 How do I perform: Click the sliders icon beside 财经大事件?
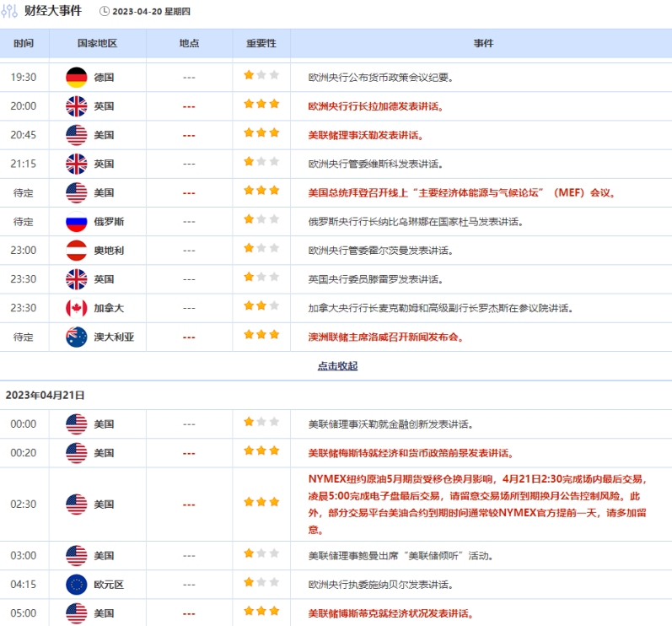[x=9, y=11]
